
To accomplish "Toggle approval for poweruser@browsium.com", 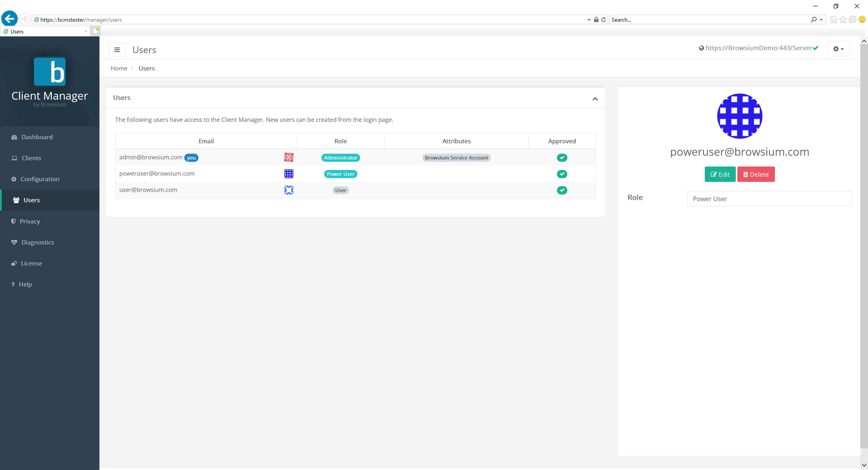I will click(562, 174).
